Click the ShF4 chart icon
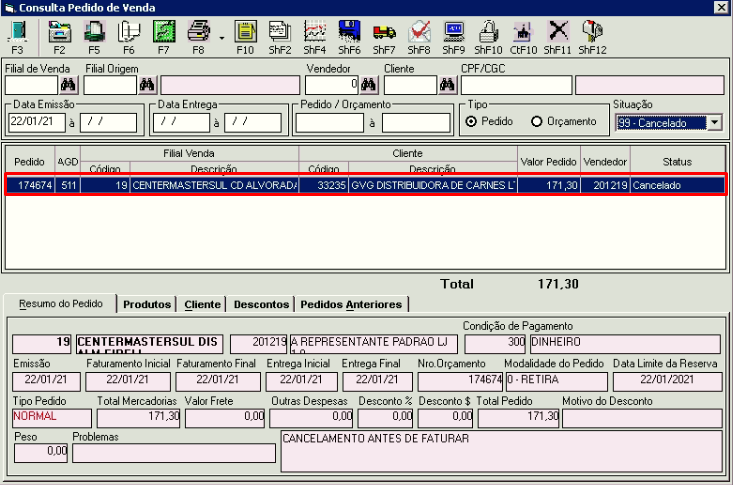Screen dimensions: 733x485 click(315, 32)
